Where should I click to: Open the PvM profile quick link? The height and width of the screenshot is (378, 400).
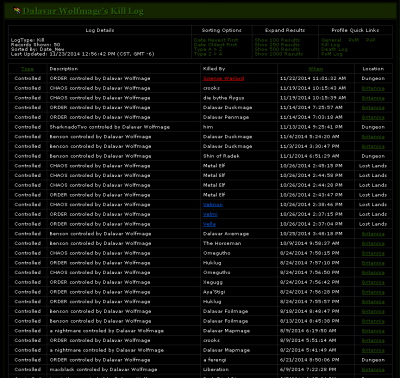pyautogui.click(x=354, y=40)
